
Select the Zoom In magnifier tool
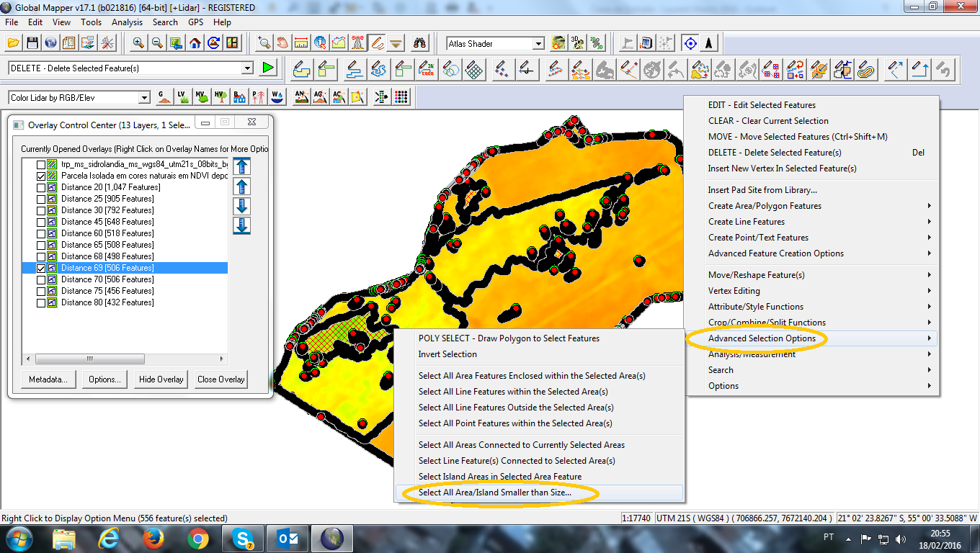(138, 43)
